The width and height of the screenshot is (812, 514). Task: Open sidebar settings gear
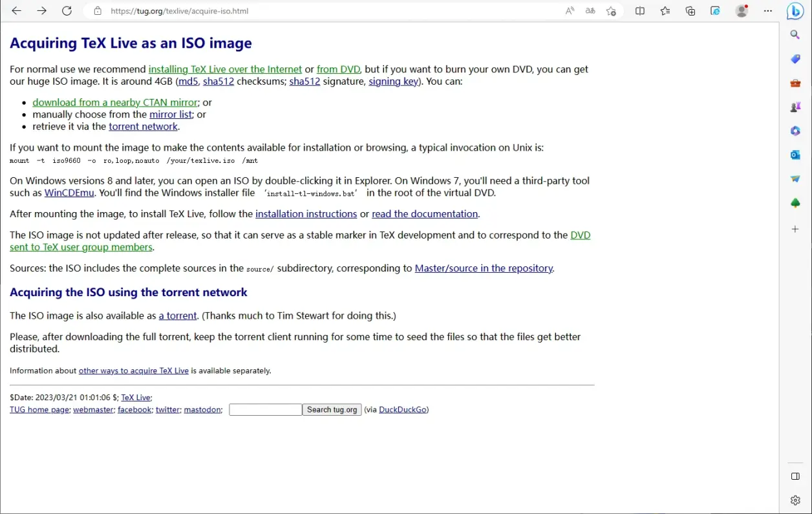click(x=795, y=500)
